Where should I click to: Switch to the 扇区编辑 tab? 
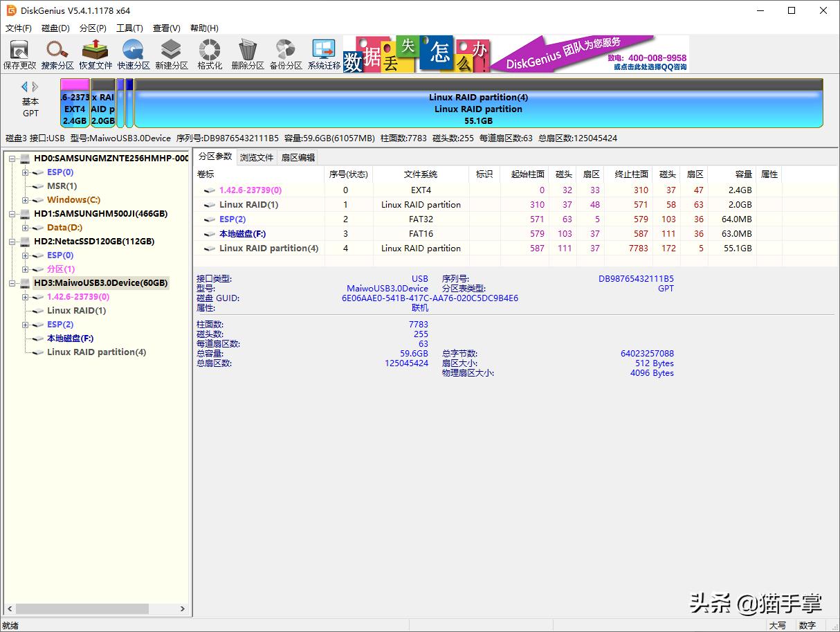tap(298, 157)
